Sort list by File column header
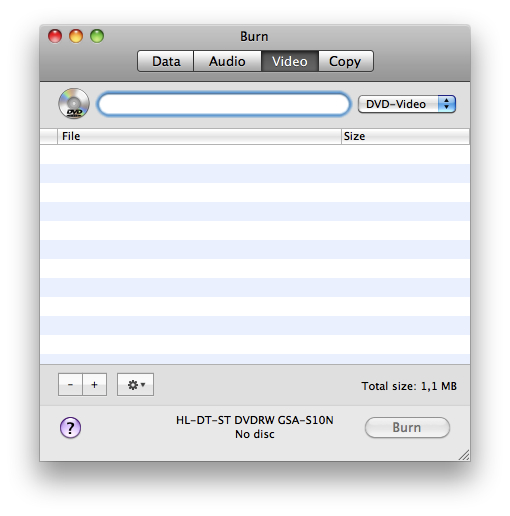510x516 pixels. pyautogui.click(x=199, y=136)
